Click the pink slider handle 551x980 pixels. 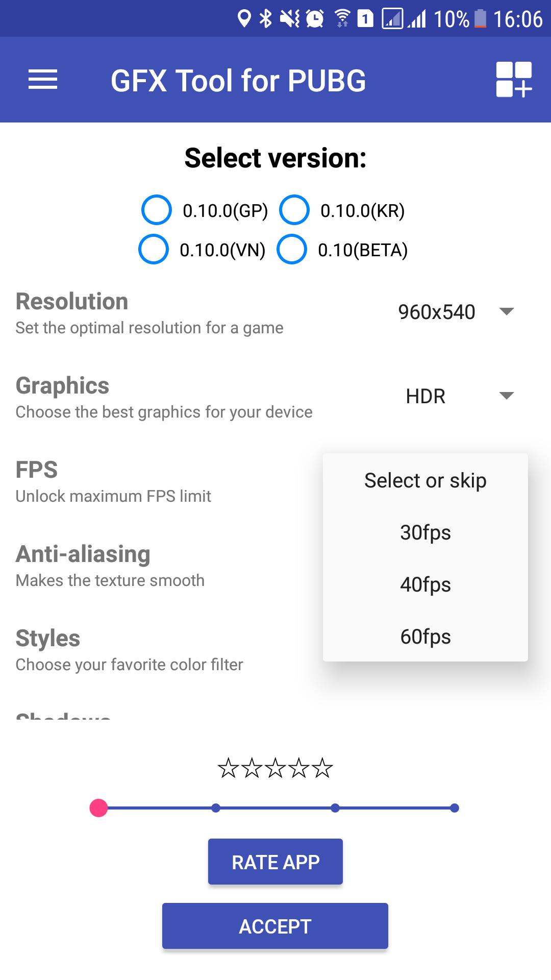[x=98, y=808]
